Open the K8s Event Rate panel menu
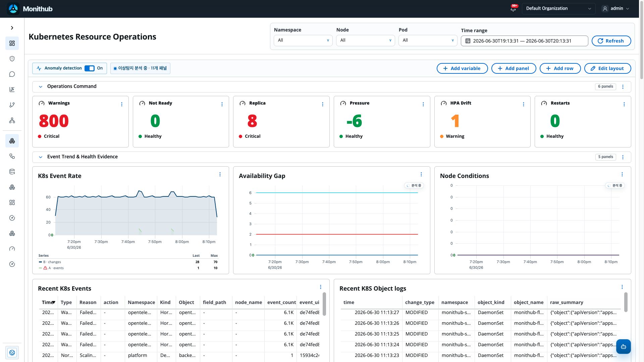Viewport: 644px width, 362px height. (x=220, y=174)
